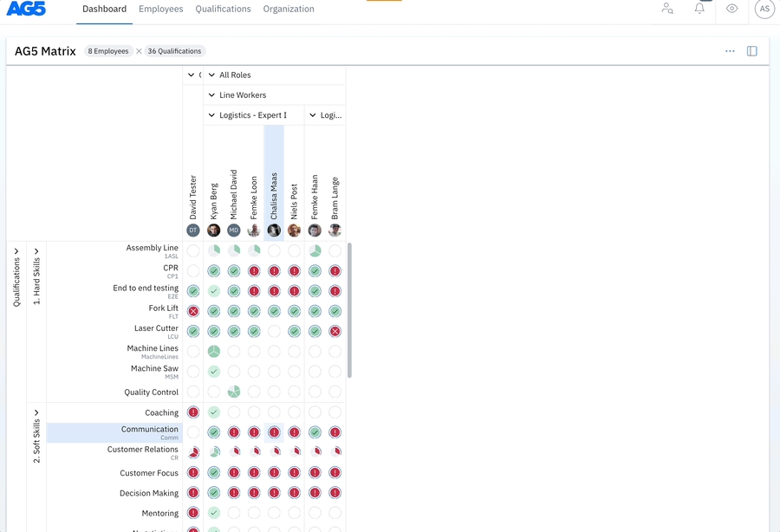The width and height of the screenshot is (780, 532).
Task: Toggle the eye view mode icon
Action: [732, 9]
